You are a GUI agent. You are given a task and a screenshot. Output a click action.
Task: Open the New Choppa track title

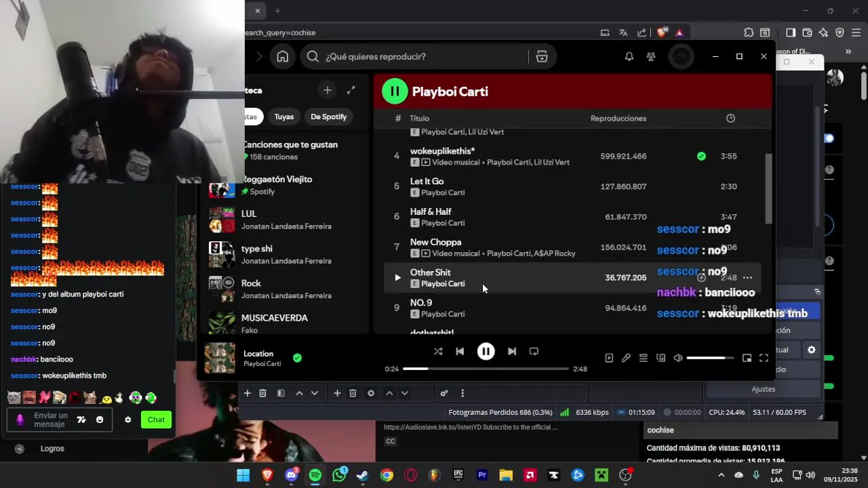point(435,243)
